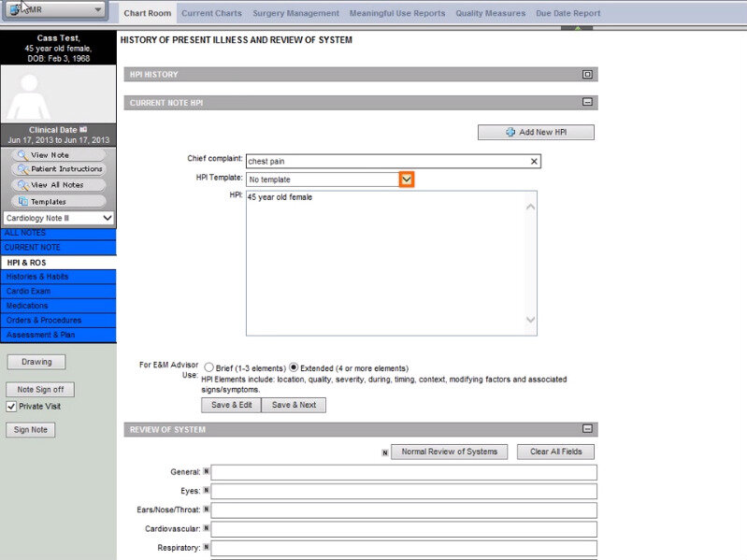Image resolution: width=747 pixels, height=560 pixels.
Task: Open the HPI Template dropdown arrow
Action: (407, 179)
